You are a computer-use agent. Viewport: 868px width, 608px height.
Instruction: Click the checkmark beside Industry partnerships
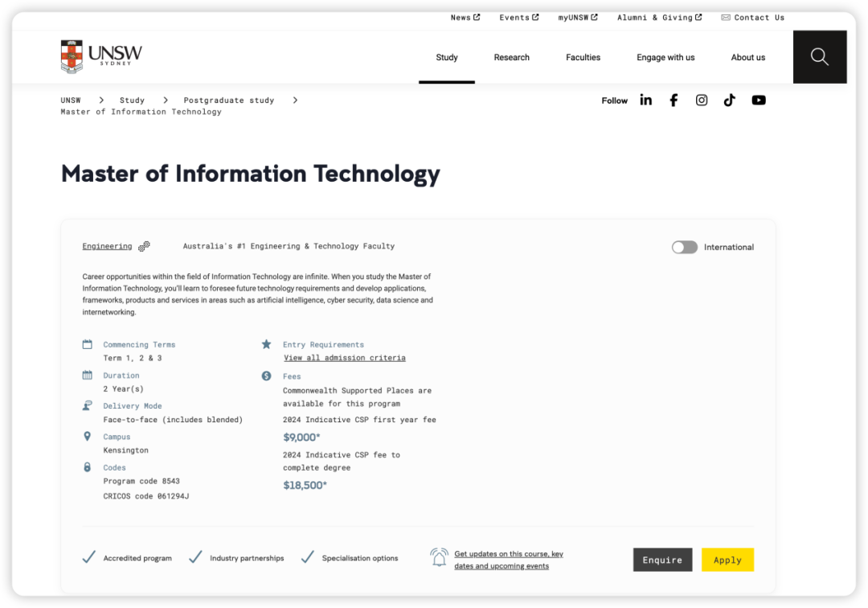click(195, 557)
